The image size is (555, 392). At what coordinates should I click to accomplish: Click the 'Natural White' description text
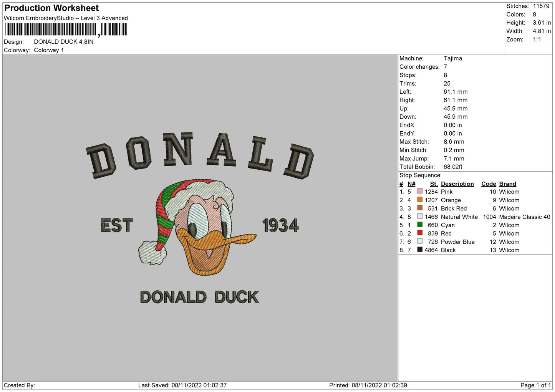pos(459,217)
